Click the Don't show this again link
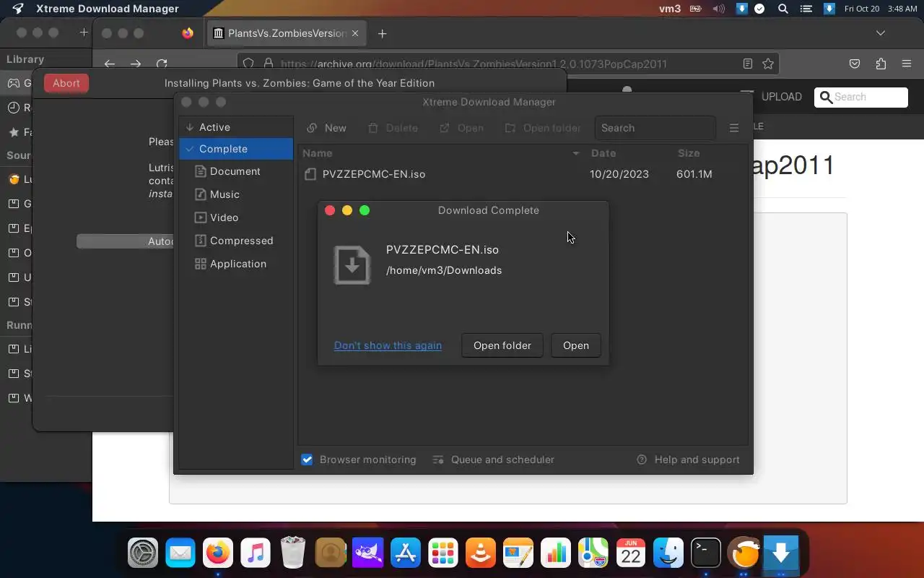Viewport: 924px width, 578px height. pos(388,345)
